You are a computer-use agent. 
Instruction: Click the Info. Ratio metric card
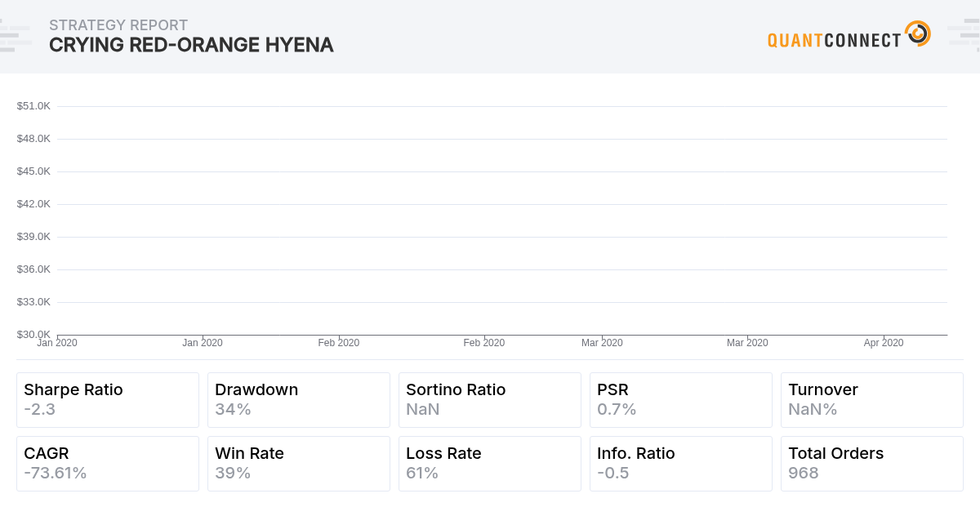680,463
